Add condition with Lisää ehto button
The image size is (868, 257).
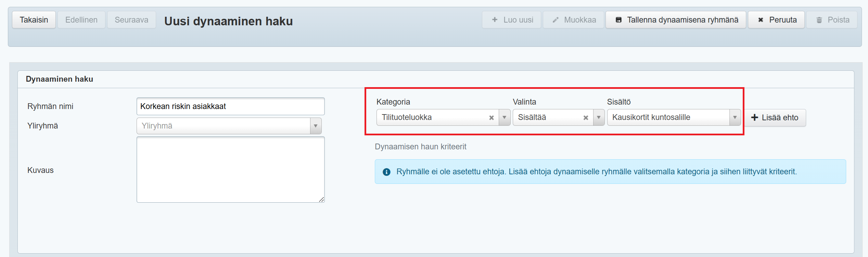pos(775,118)
